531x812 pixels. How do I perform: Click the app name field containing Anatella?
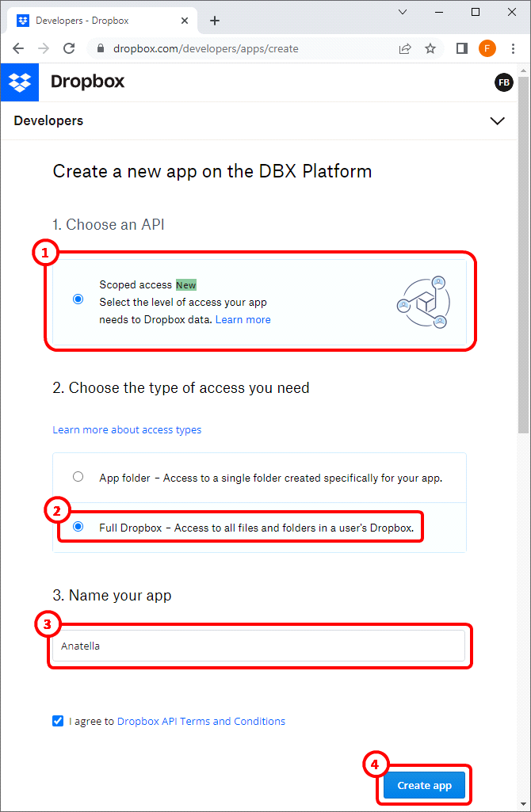tap(259, 646)
